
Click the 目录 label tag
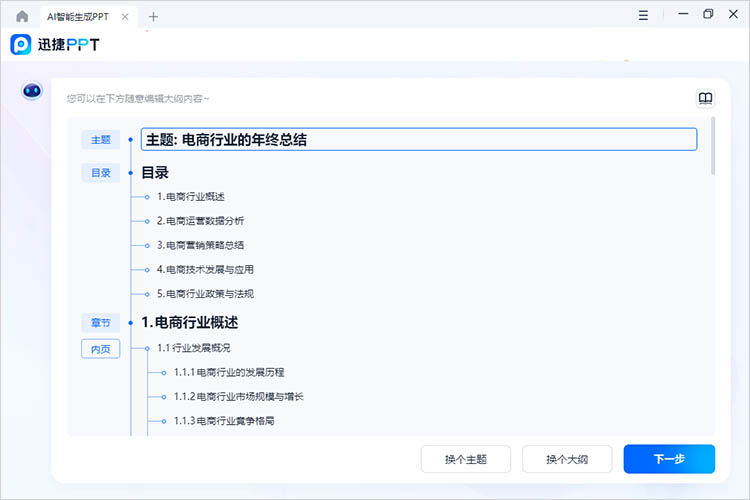point(100,173)
